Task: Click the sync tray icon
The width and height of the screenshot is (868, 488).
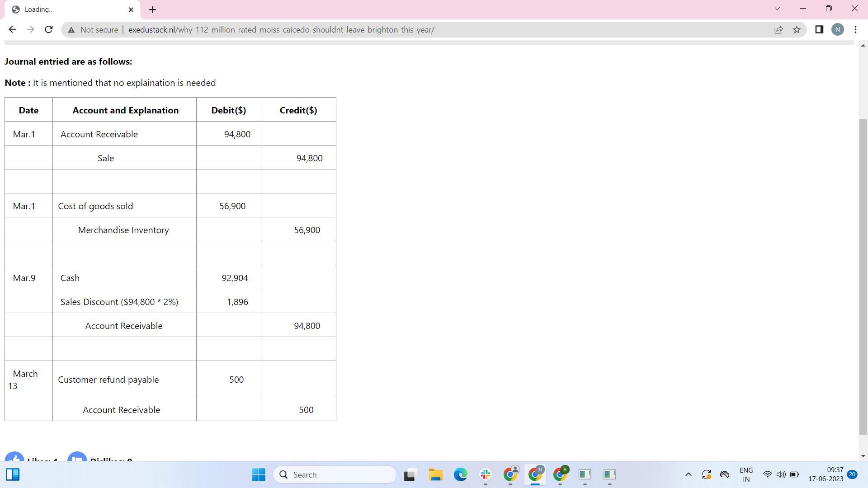Action: 706,474
